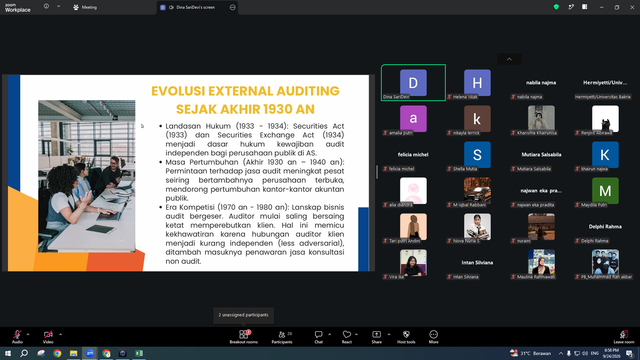The image size is (640, 360).
Task: Open Host tools shield
Action: (x=406, y=337)
